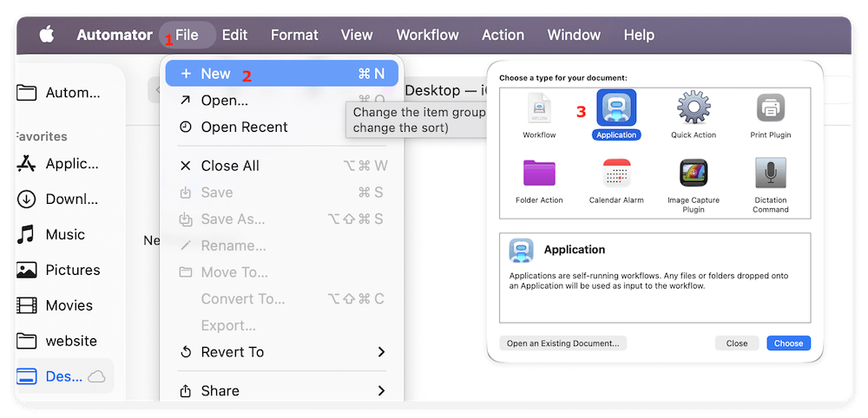The image size is (868, 418).
Task: Open Applications in Finder sidebar
Action: coord(59,164)
